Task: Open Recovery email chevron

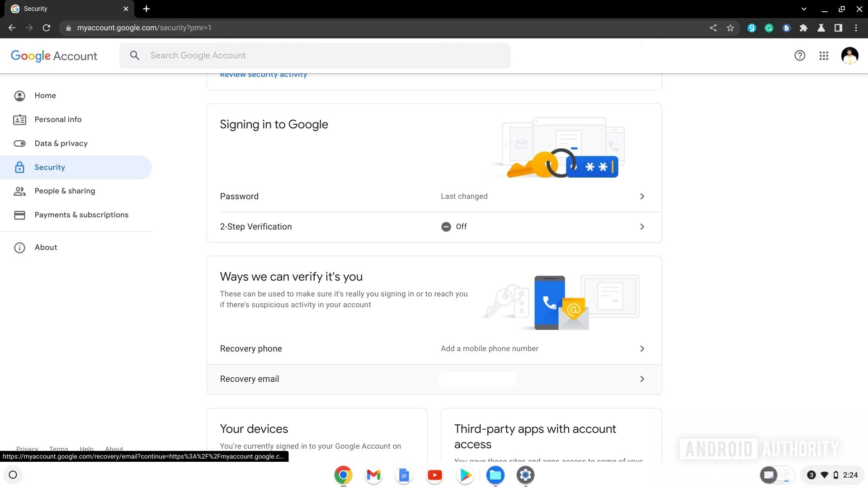Action: coord(642,379)
